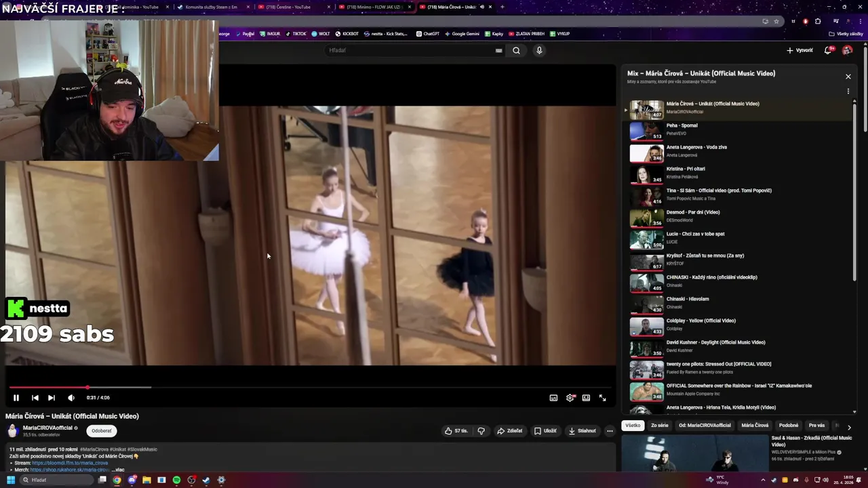Skip to next video in player
Viewport: 868px width, 488px height.
point(52,398)
